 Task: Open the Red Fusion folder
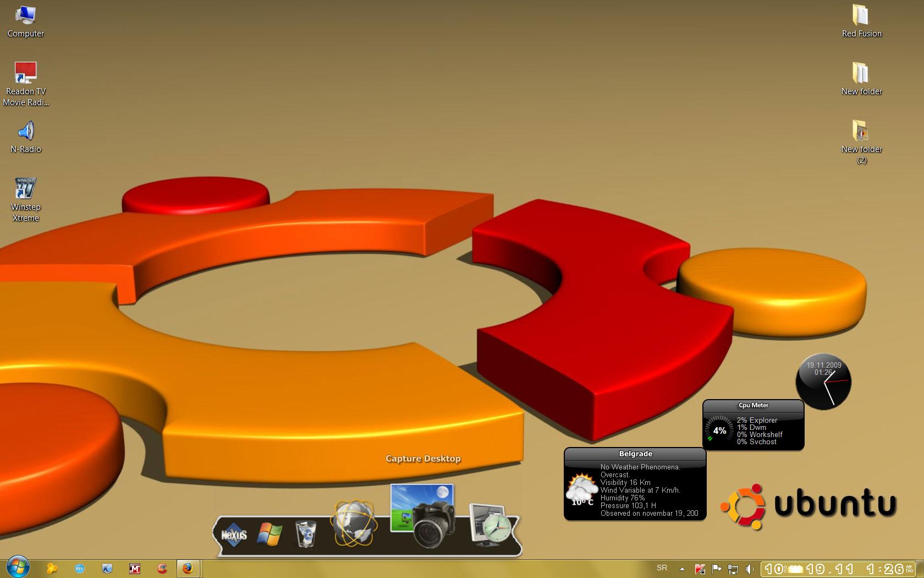(861, 22)
